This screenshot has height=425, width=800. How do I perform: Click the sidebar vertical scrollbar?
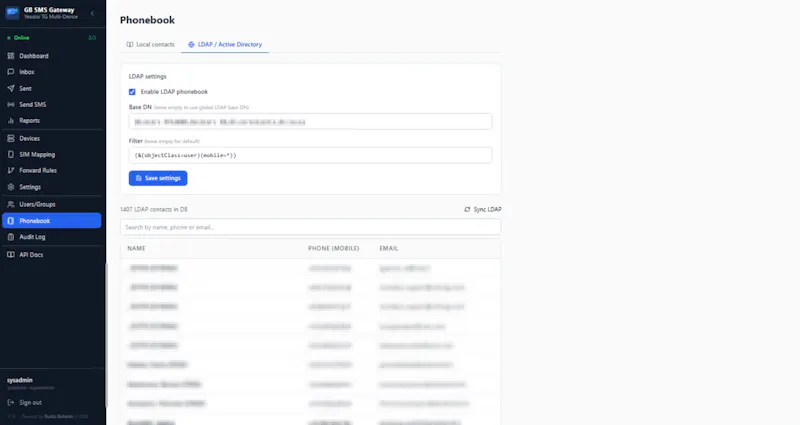click(106, 335)
